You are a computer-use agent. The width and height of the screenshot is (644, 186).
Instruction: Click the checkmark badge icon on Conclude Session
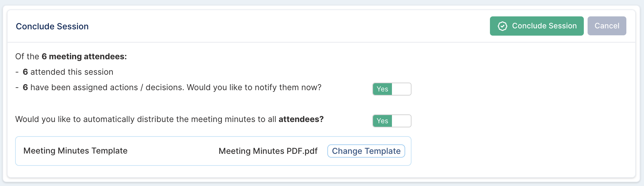503,26
